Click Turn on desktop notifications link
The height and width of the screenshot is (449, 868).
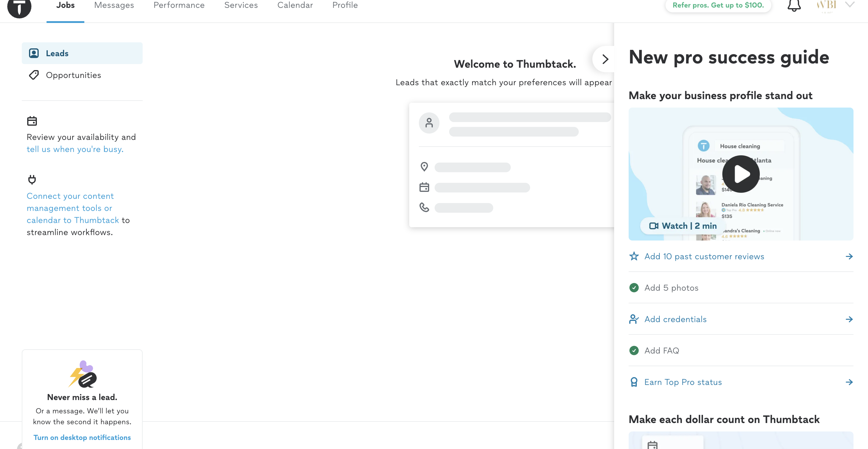click(82, 437)
